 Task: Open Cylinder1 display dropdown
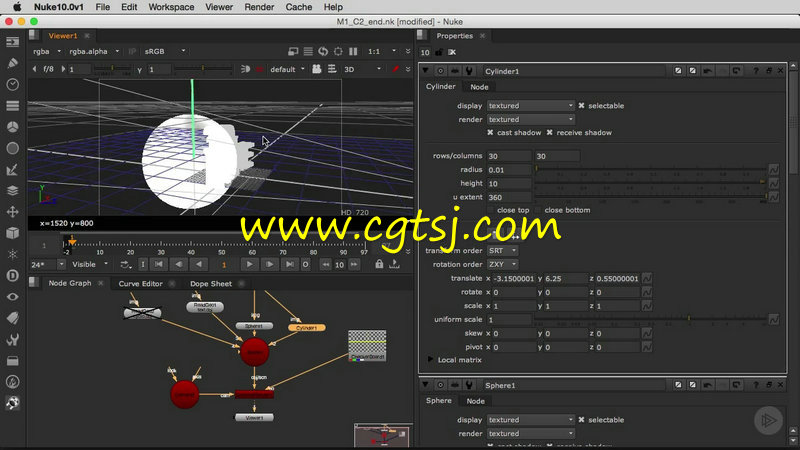tap(531, 106)
